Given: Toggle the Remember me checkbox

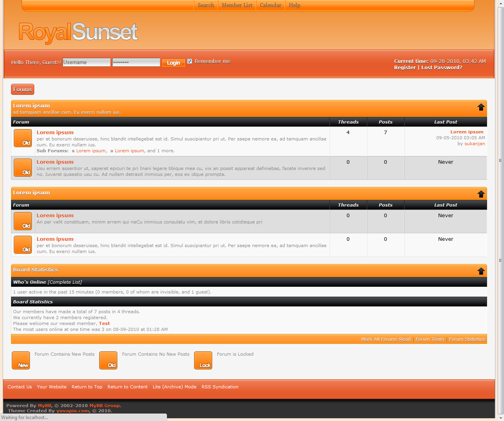Looking at the screenshot, I should pyautogui.click(x=190, y=61).
